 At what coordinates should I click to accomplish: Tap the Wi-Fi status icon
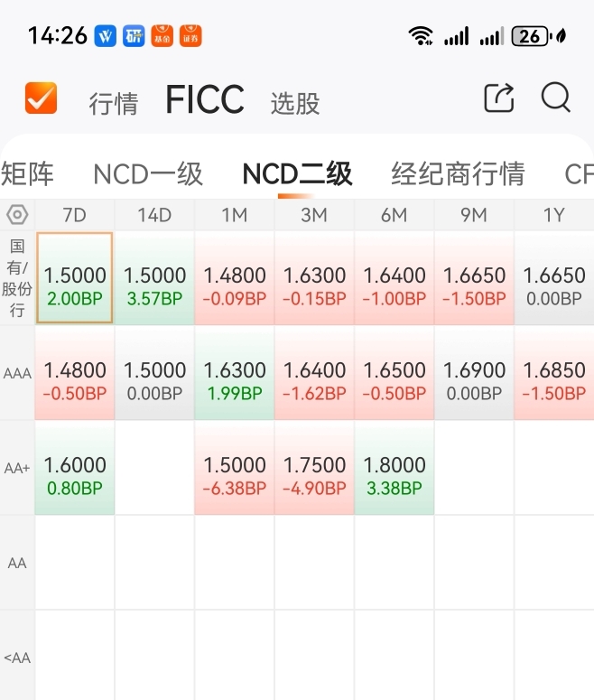click(421, 36)
